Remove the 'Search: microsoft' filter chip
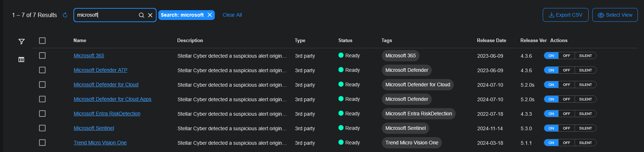644x152 pixels. pos(210,15)
